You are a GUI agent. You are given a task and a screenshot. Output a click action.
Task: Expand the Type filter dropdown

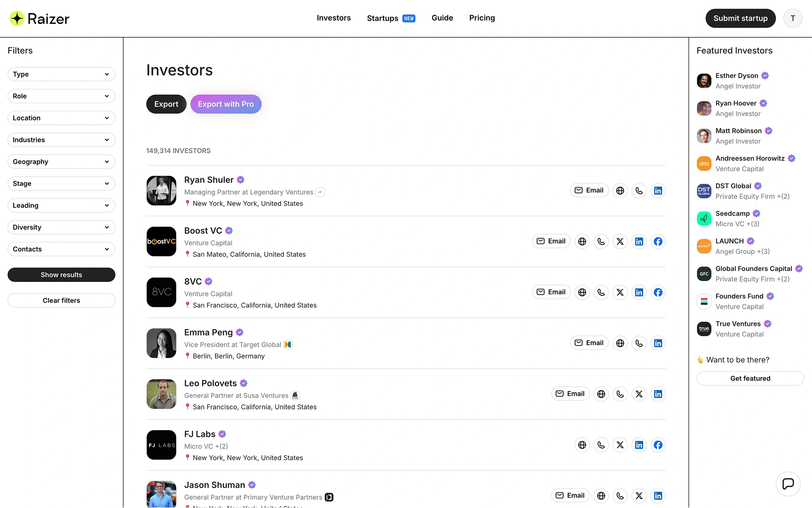point(61,74)
